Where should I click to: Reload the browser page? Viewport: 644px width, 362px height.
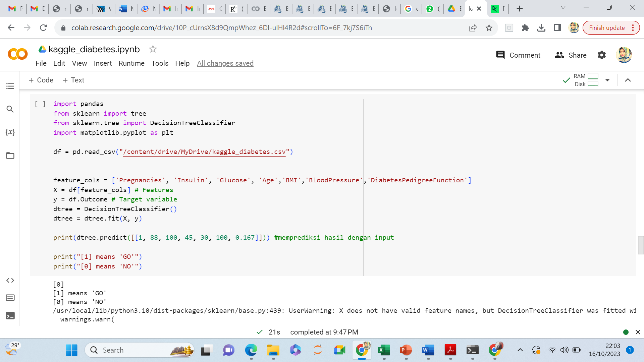[x=43, y=28]
